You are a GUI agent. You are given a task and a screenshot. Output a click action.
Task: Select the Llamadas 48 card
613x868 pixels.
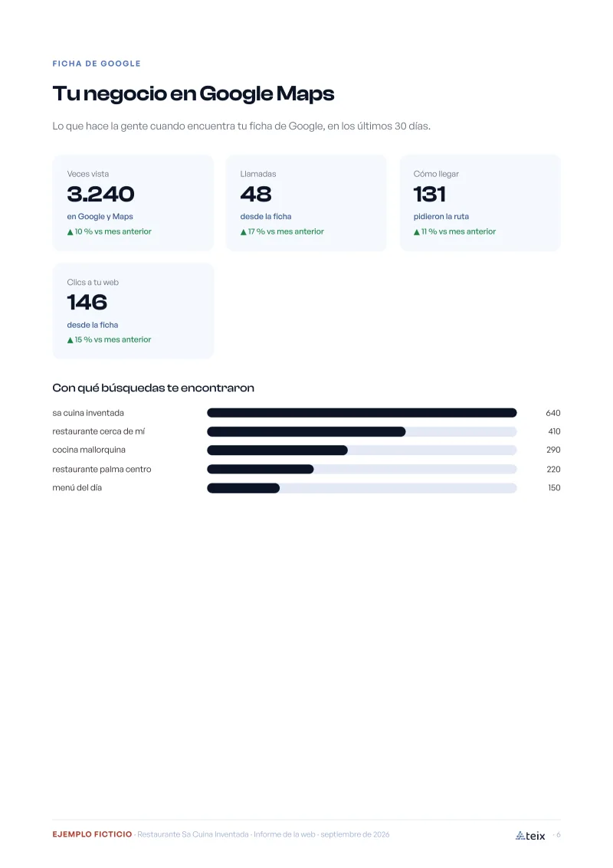[x=306, y=202]
